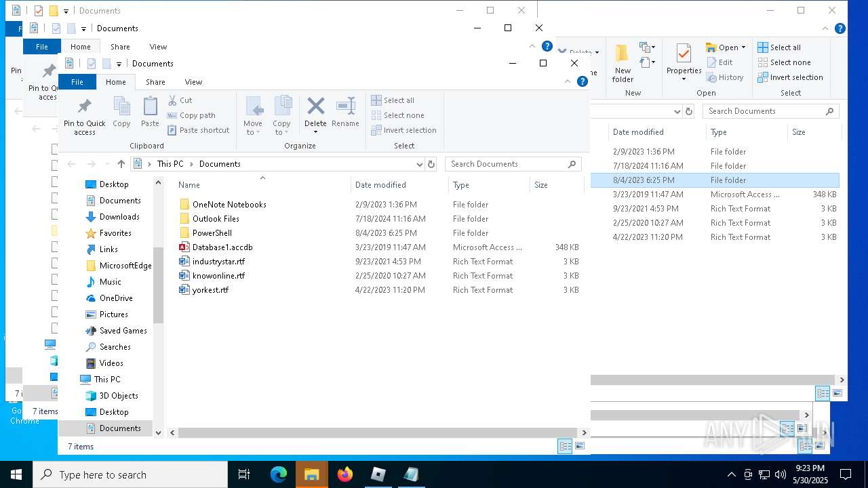Click refresh icon in back window address bar
The width and height of the screenshot is (868, 488).
(689, 111)
